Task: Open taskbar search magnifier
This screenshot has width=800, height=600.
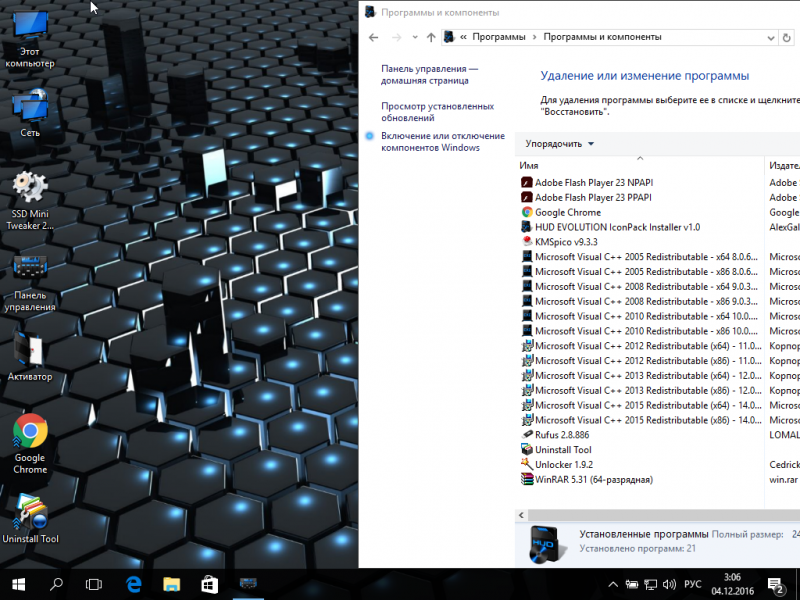Action: pos(56,584)
